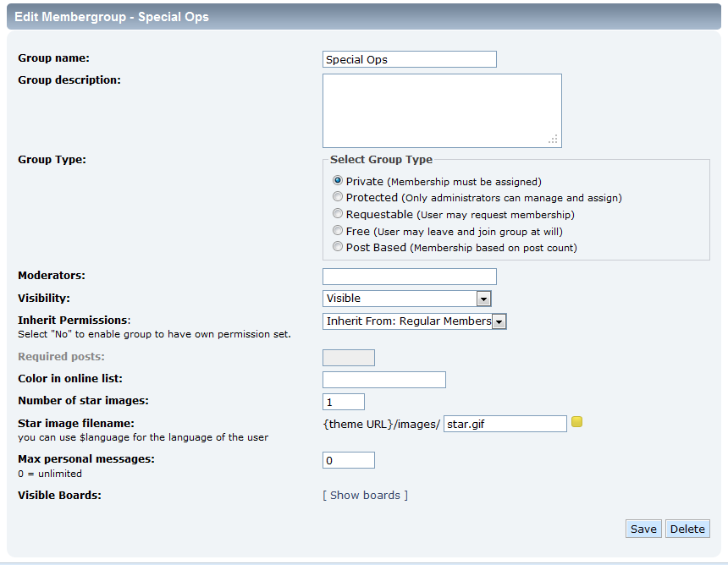Choose the Requestable group type
The image size is (728, 565).
coord(339,215)
